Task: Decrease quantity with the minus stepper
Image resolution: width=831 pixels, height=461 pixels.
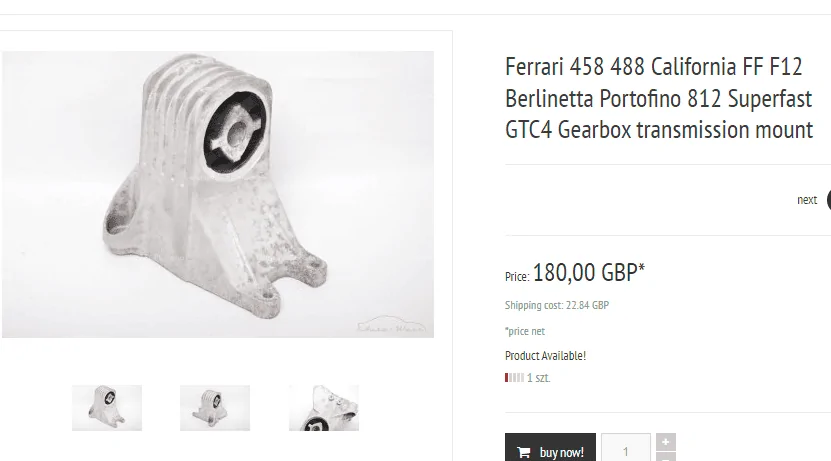Action: coord(666,457)
